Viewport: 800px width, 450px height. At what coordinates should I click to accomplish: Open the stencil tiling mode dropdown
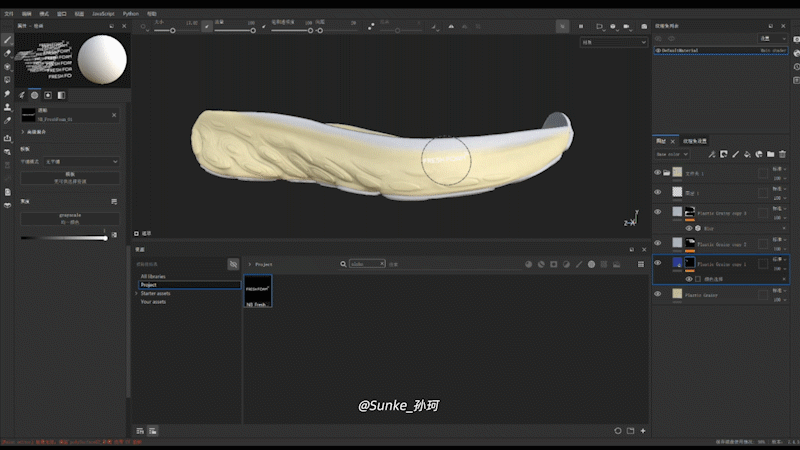click(x=82, y=162)
